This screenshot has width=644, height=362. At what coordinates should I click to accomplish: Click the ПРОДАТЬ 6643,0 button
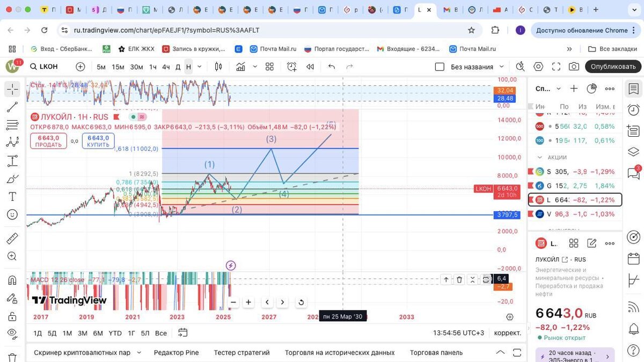pos(48,141)
